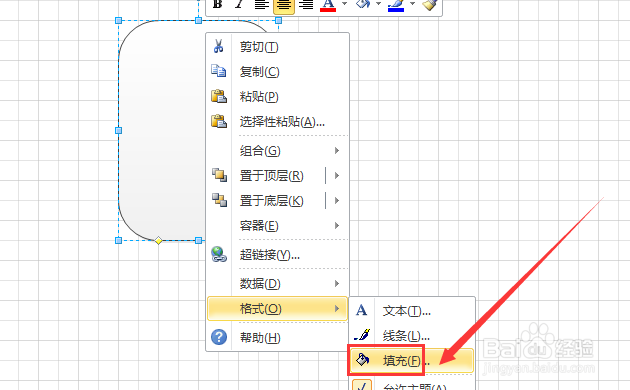Click the 置于底层 send-to-back icon
630x390 pixels.
click(x=219, y=200)
